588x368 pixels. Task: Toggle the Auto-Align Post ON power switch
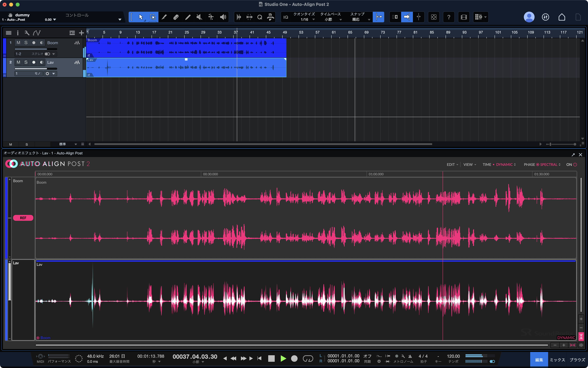coord(572,165)
